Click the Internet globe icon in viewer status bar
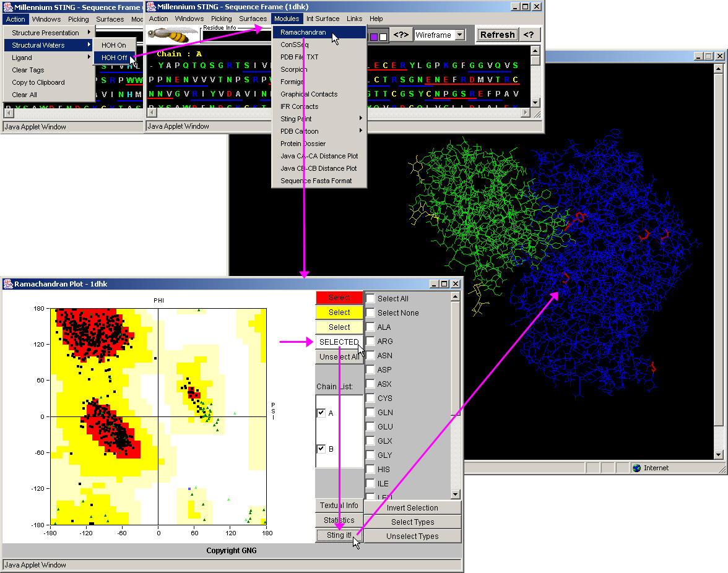The width and height of the screenshot is (728, 573). (636, 468)
